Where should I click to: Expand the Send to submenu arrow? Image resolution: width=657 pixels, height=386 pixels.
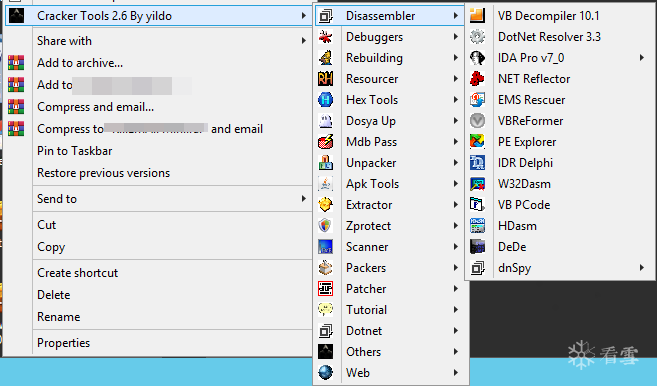[x=303, y=199]
